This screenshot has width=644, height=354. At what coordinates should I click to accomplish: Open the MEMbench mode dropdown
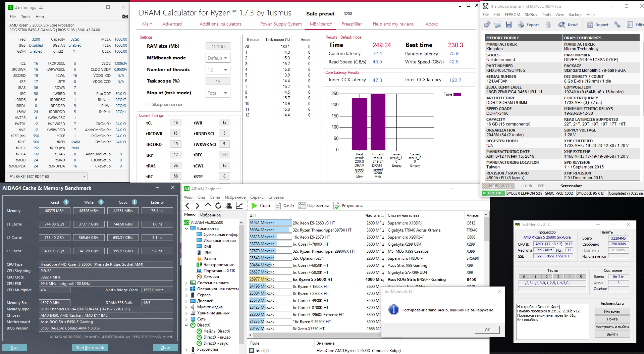218,58
